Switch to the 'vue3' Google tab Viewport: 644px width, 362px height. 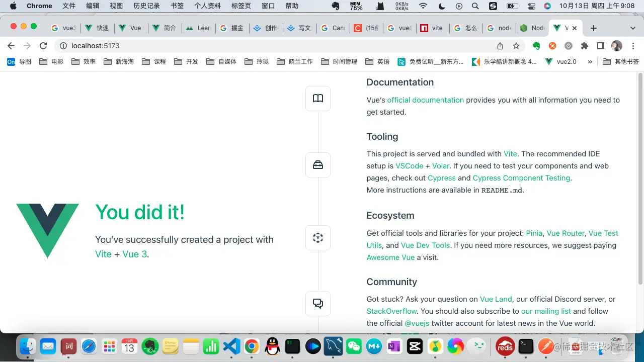[x=64, y=28]
